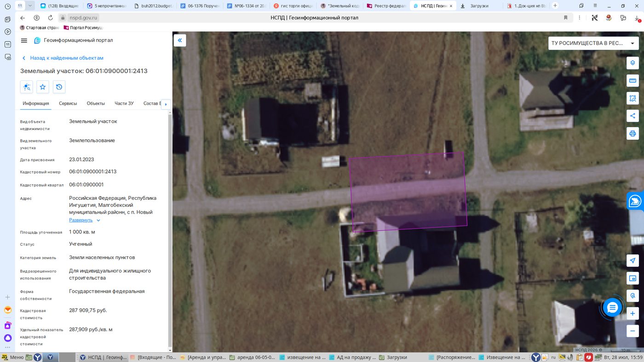The height and width of the screenshot is (362, 644).
Task: Open the map layers tool
Action: pos(632,63)
